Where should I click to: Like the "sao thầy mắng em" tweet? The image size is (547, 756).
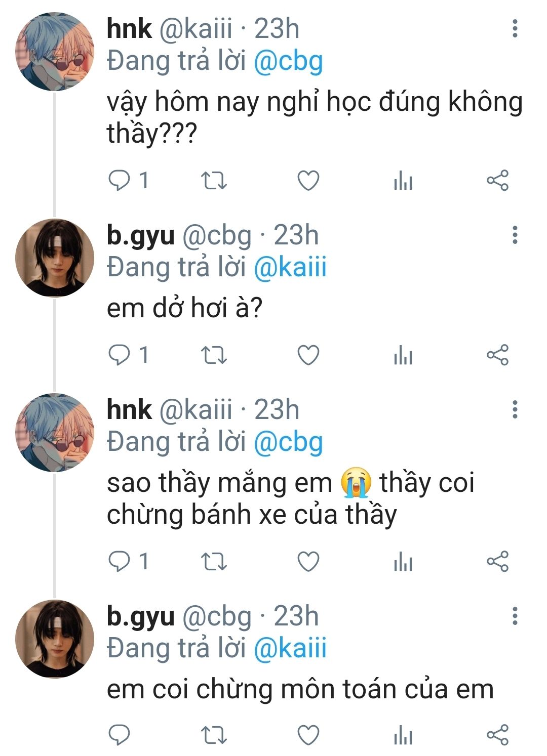pyautogui.click(x=308, y=562)
